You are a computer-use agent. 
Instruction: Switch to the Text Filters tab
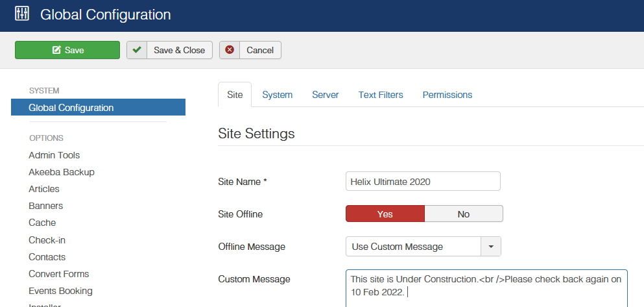point(381,95)
